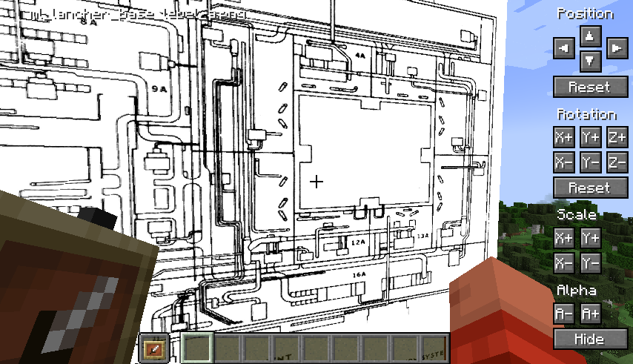The width and height of the screenshot is (633, 364).
Task: Click the Position up arrow button
Action: coord(589,36)
